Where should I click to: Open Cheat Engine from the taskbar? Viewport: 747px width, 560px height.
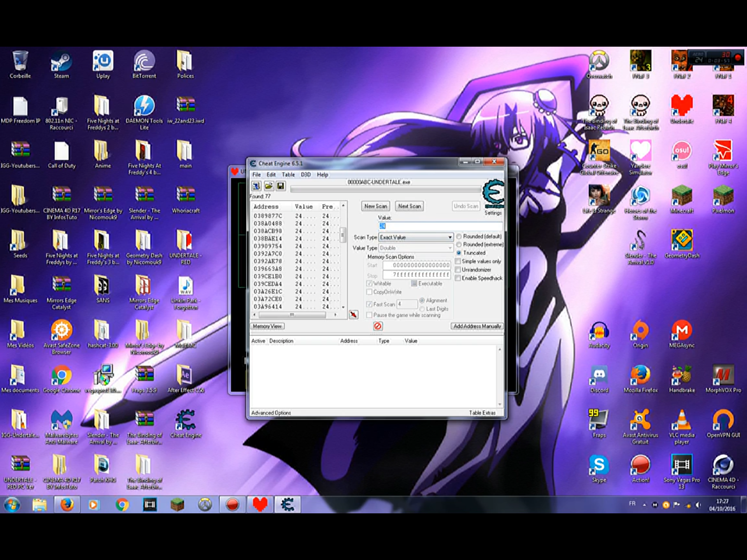pos(288,505)
